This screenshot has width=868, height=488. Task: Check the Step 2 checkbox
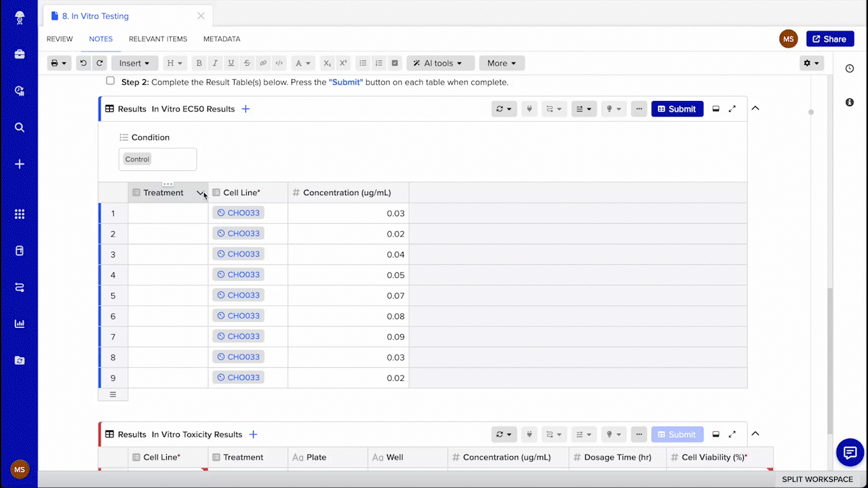coord(111,81)
